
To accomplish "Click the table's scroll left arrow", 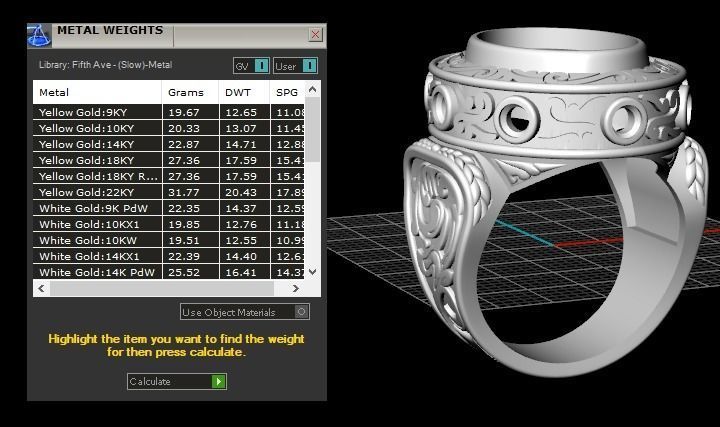I will point(41,288).
